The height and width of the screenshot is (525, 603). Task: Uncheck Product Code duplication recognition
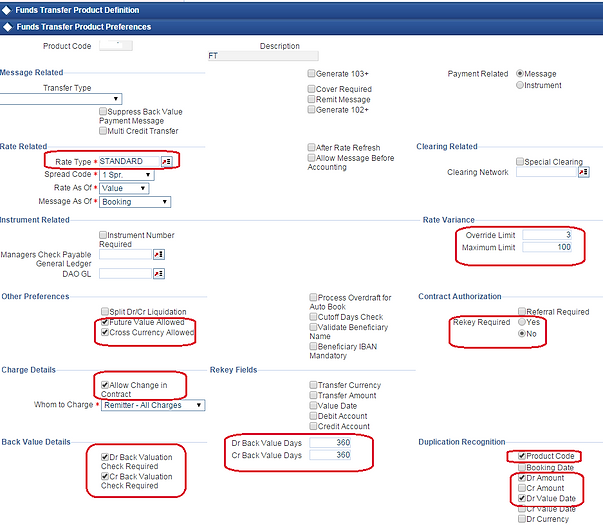coord(522,456)
